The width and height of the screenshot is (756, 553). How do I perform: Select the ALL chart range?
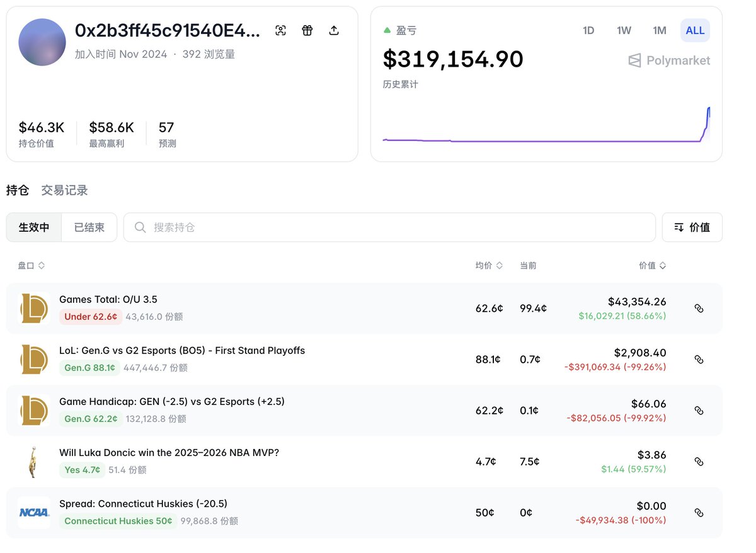[x=695, y=30]
